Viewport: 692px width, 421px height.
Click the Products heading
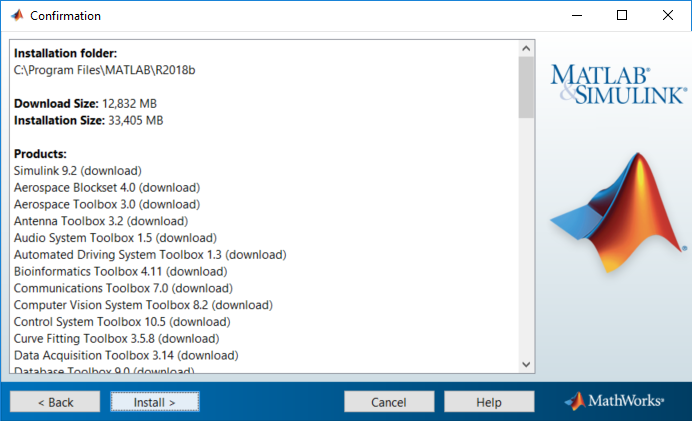40,154
